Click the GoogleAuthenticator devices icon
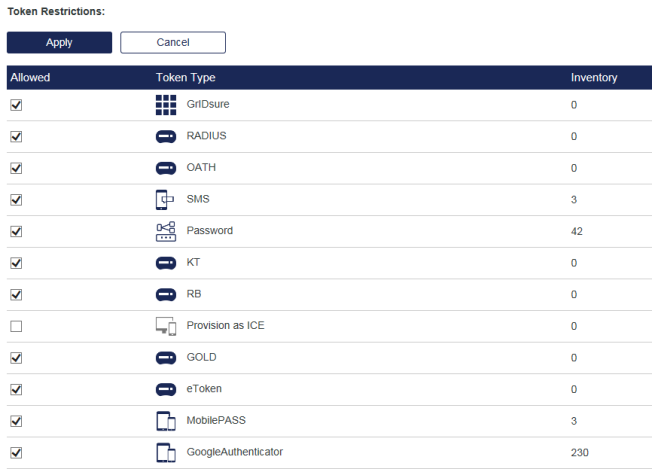 click(x=166, y=453)
